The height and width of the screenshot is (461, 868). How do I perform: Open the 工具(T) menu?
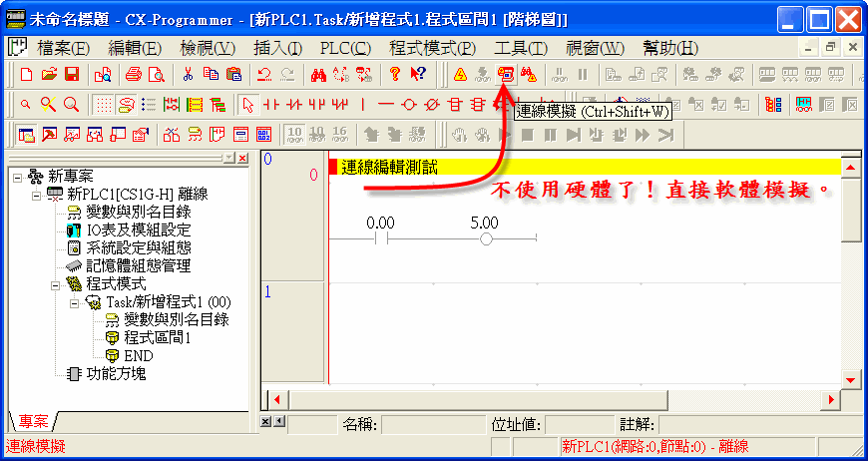[521, 48]
